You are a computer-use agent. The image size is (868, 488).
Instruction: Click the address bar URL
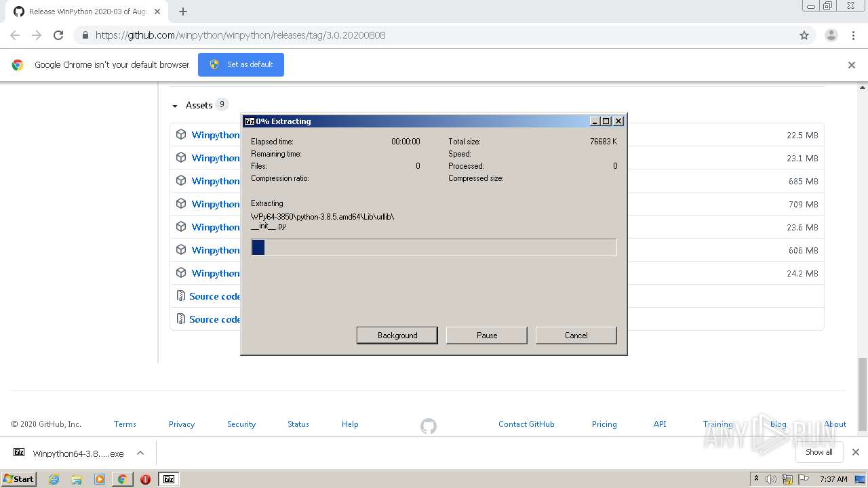241,35
